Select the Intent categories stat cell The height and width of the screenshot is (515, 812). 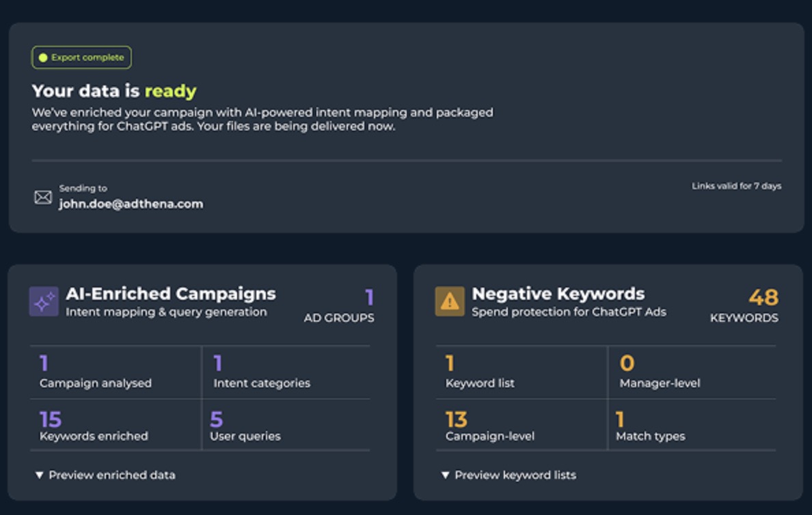coord(286,372)
